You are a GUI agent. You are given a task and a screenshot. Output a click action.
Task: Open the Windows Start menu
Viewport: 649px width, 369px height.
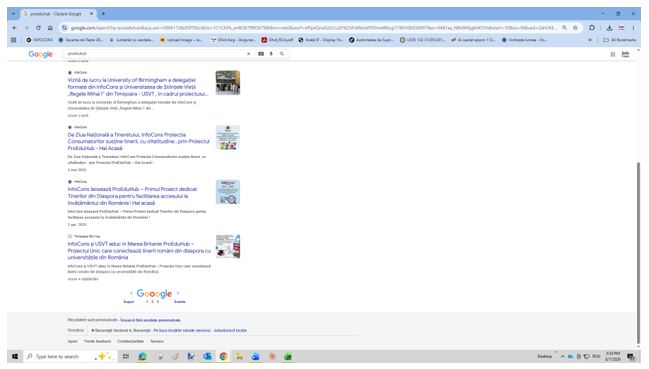pos(15,356)
